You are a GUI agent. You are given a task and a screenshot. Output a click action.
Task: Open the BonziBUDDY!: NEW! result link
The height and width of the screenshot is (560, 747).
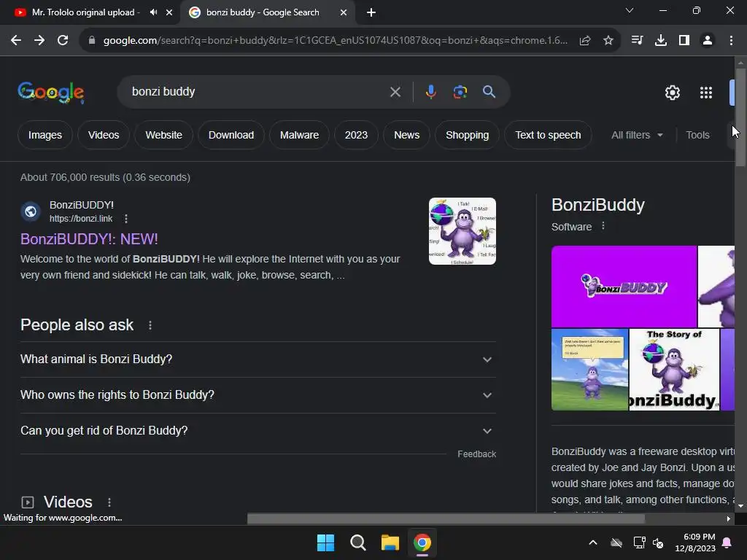coord(89,239)
